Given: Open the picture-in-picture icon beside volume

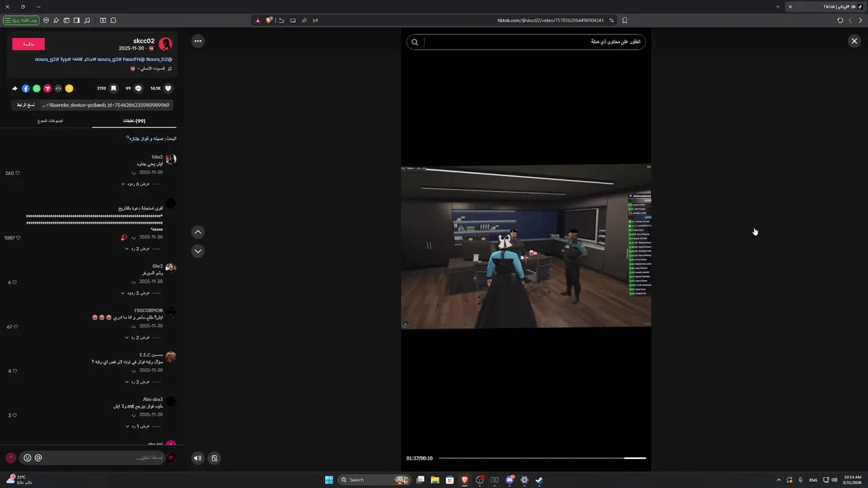Looking at the screenshot, I should pos(214,458).
